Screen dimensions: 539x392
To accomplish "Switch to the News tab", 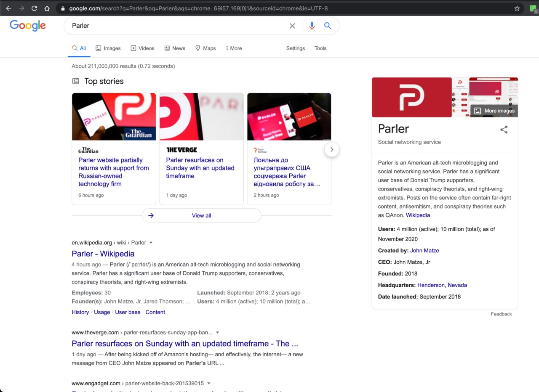I will tap(175, 48).
